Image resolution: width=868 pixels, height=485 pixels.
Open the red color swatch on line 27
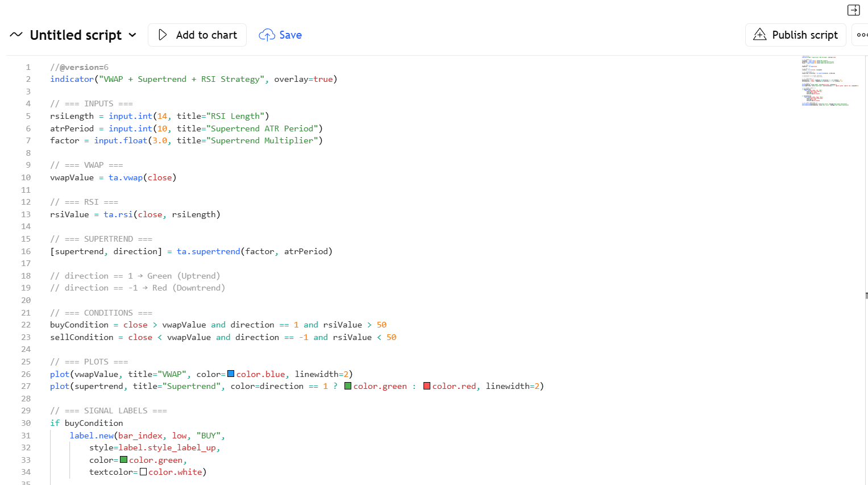coord(427,386)
